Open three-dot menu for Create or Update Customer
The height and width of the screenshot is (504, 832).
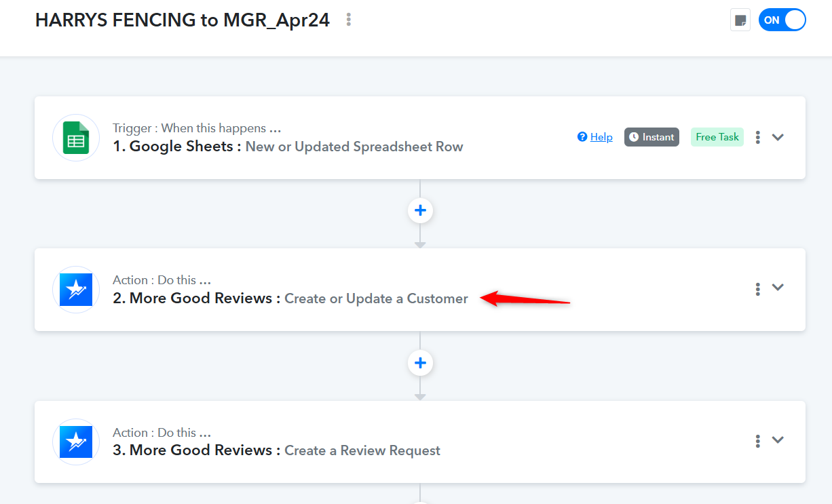pyautogui.click(x=757, y=289)
